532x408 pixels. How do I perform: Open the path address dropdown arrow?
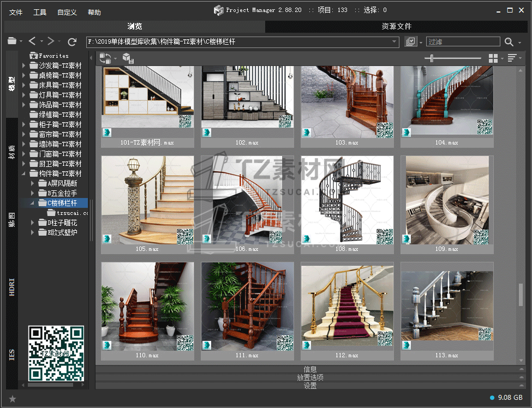[394, 42]
